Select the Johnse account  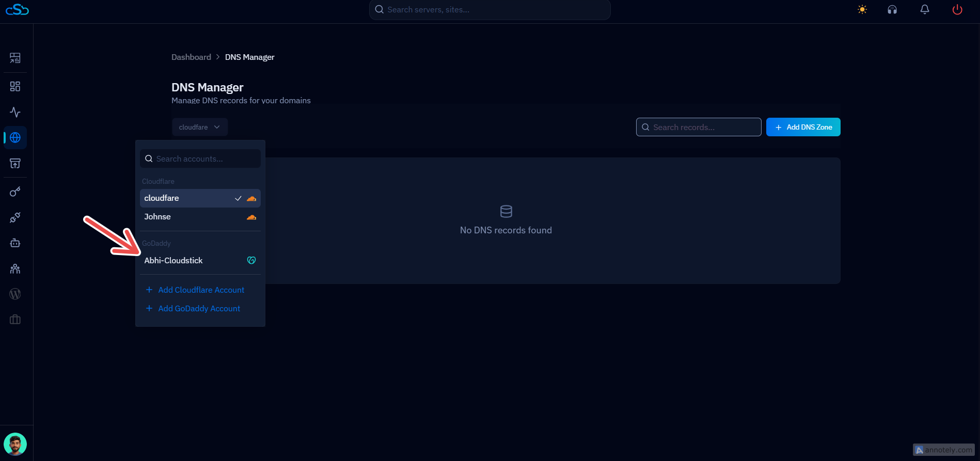pyautogui.click(x=200, y=217)
